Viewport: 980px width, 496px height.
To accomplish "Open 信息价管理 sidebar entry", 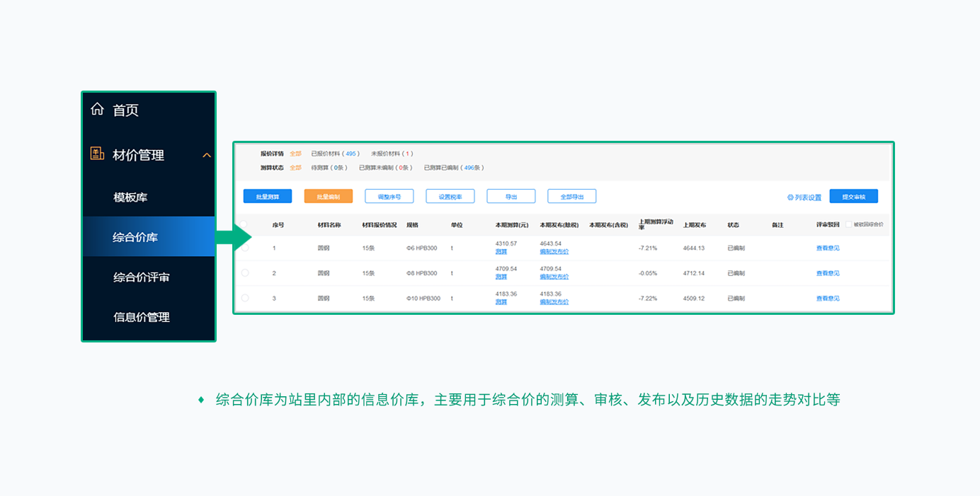I will (142, 317).
